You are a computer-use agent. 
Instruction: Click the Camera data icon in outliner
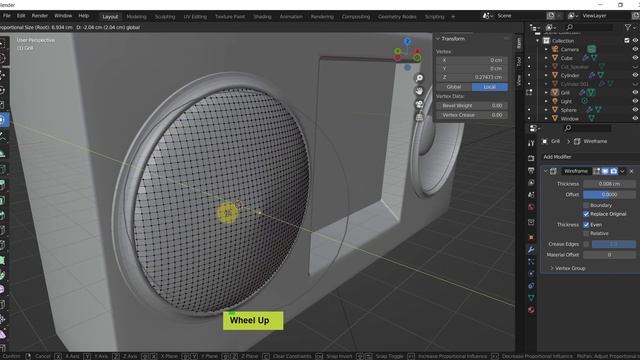tap(591, 49)
